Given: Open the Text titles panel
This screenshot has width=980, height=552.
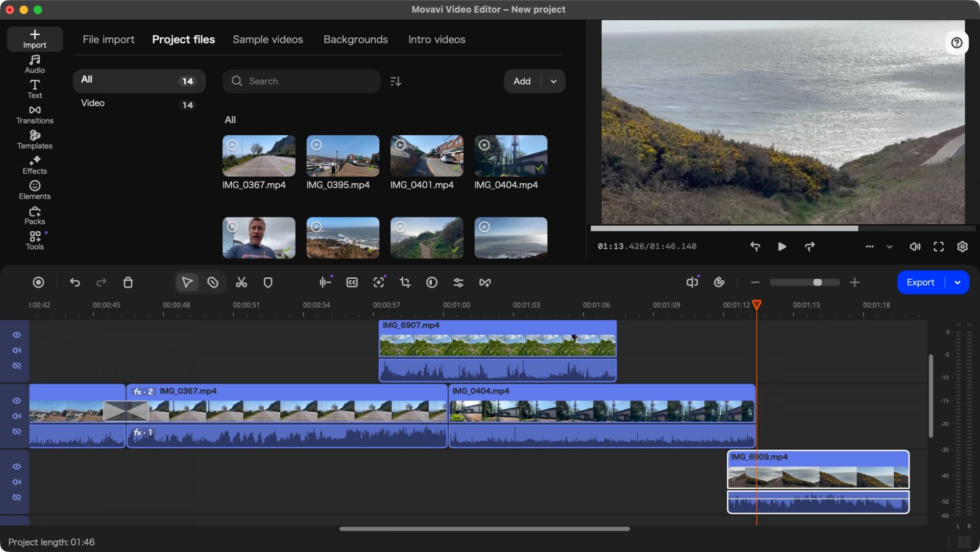Looking at the screenshot, I should tap(35, 89).
